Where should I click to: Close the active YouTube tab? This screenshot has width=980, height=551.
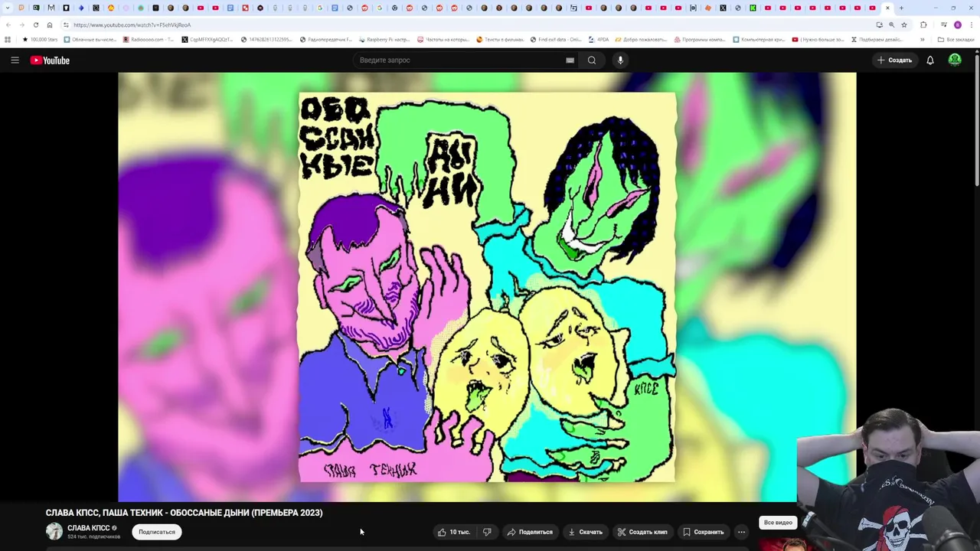(887, 8)
